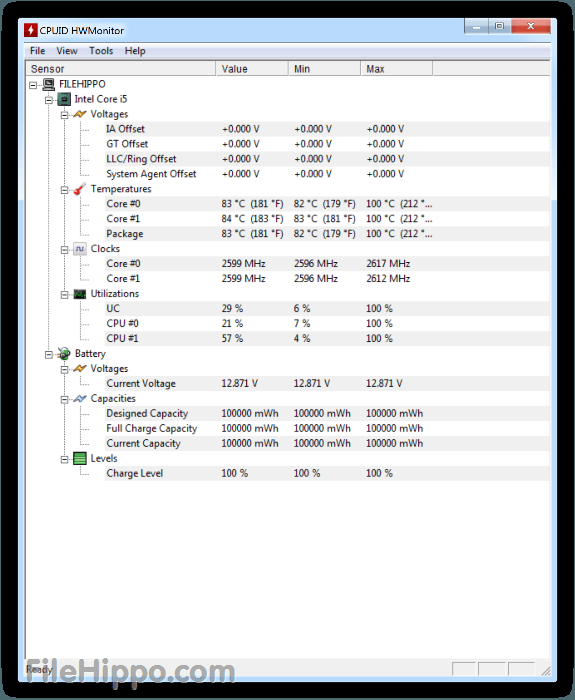Click the 2617 MHz max clock value

click(x=388, y=264)
